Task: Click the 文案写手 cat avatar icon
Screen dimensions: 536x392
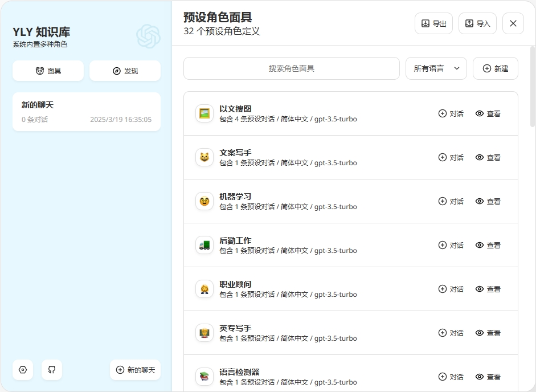Action: tap(204, 157)
